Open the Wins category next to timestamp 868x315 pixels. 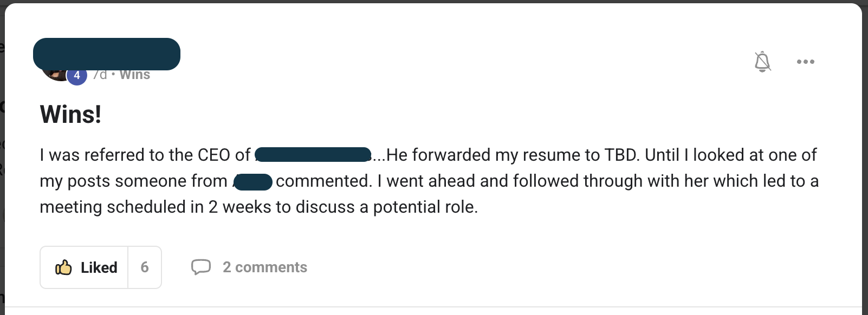point(135,75)
